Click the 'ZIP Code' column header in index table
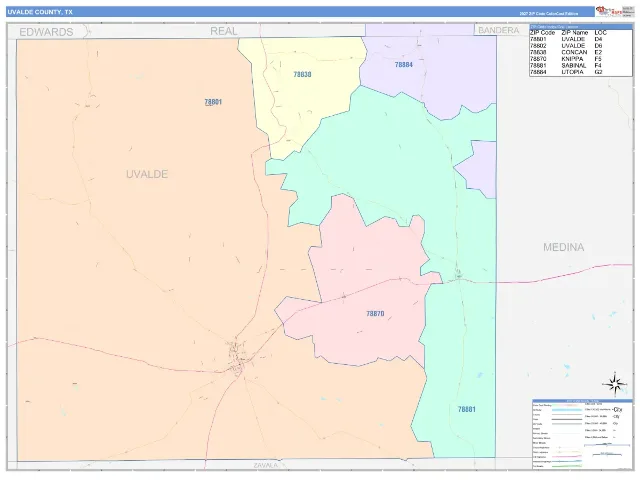 542,33
